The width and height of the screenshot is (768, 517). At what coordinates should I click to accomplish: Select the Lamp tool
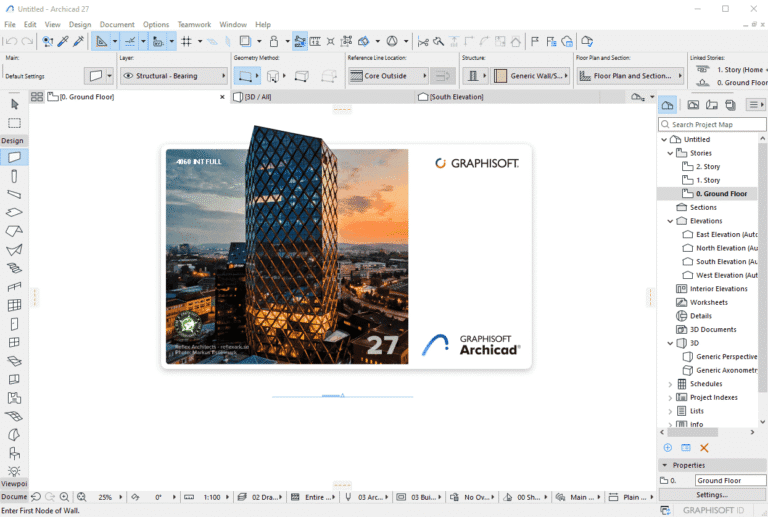pos(14,471)
